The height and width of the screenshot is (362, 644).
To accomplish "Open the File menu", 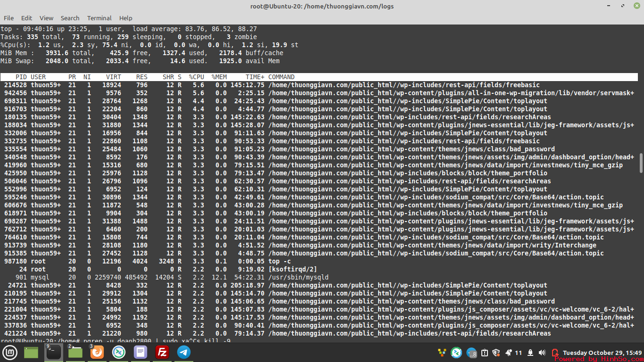I will (x=9, y=18).
